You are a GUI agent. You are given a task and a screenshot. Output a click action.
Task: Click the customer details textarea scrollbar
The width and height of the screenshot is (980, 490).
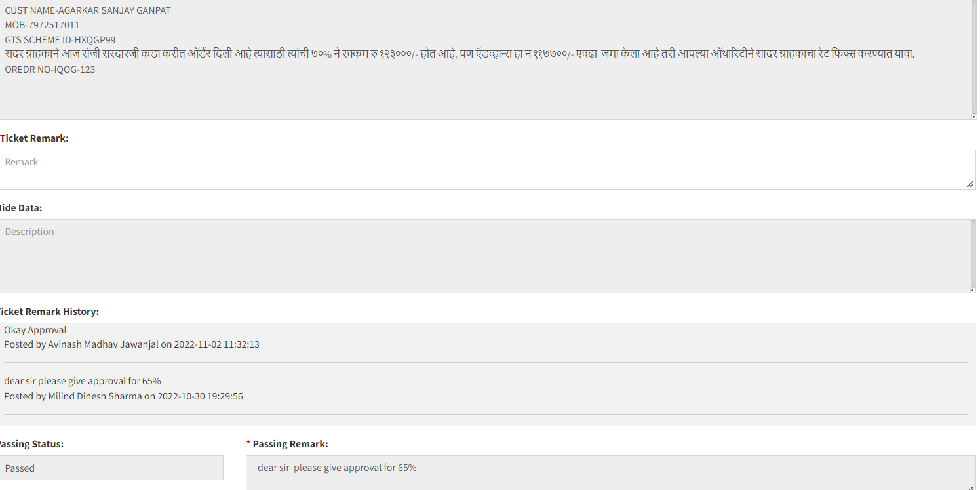(x=974, y=56)
